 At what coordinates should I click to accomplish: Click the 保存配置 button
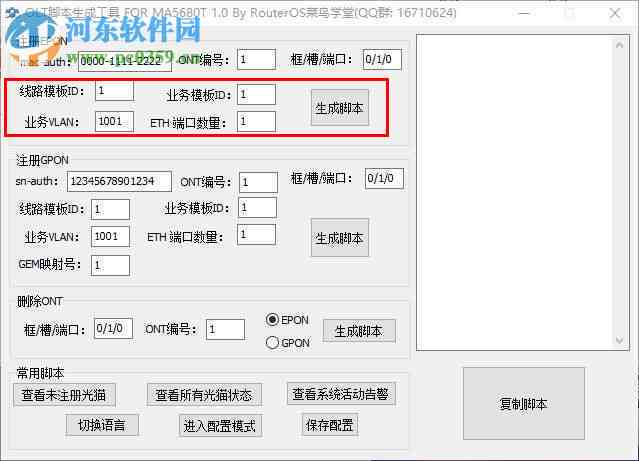330,425
